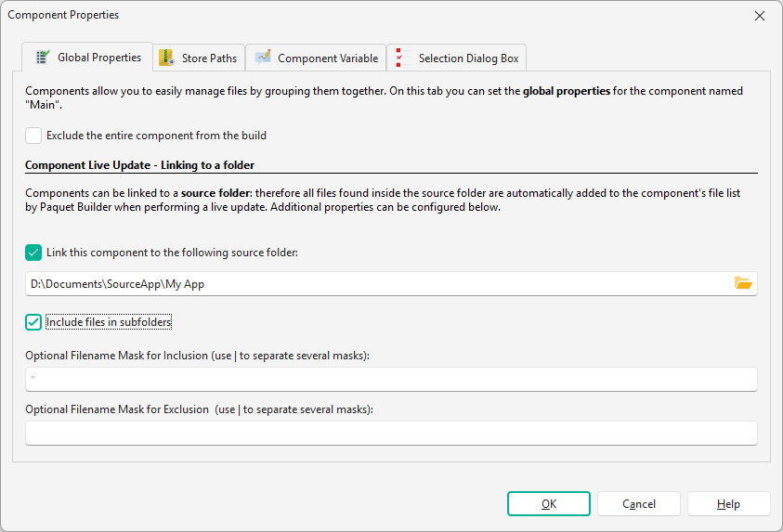The width and height of the screenshot is (783, 532).
Task: Open the Component Variable tab
Action: click(316, 58)
